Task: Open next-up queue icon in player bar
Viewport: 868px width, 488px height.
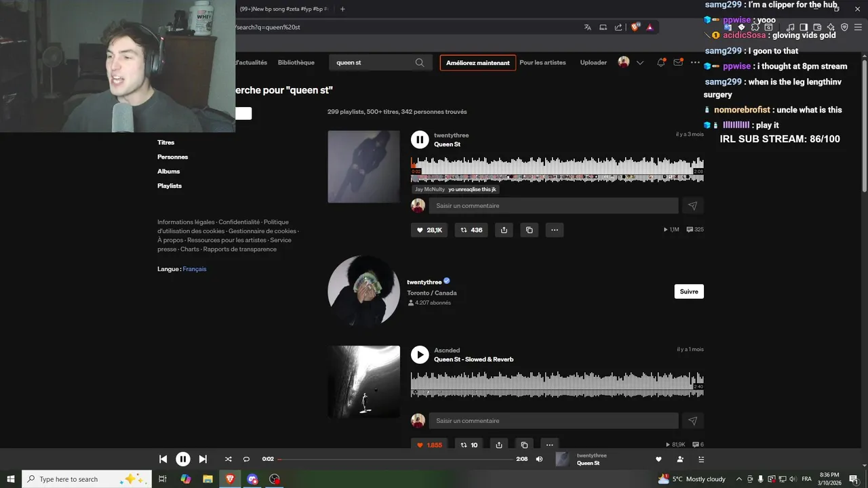Action: tap(701, 459)
